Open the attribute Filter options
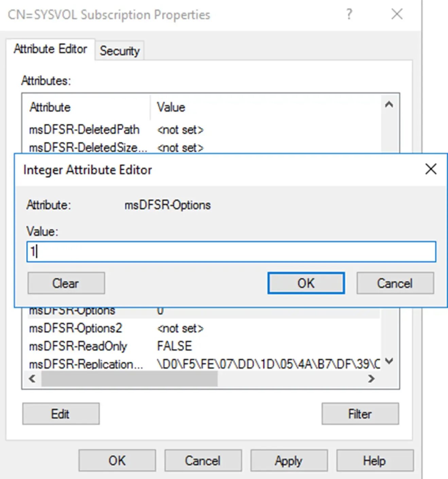448x479 pixels. (x=360, y=414)
